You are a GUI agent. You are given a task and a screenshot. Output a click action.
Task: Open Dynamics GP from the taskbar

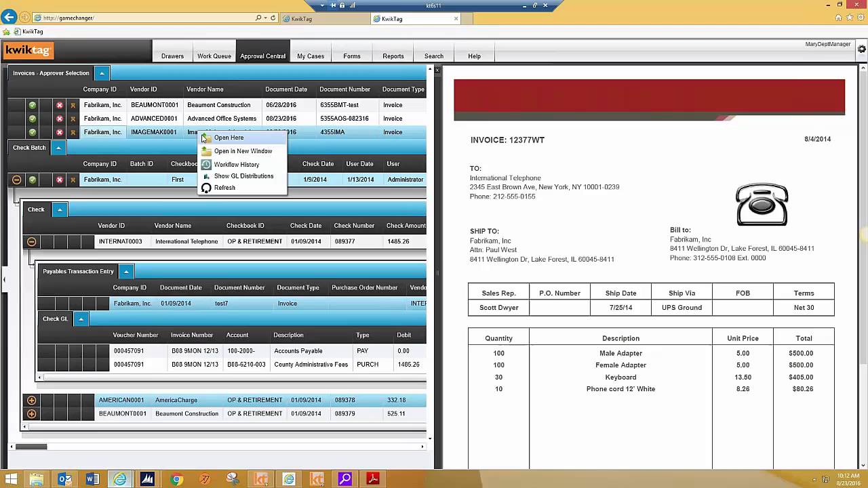tap(148, 479)
